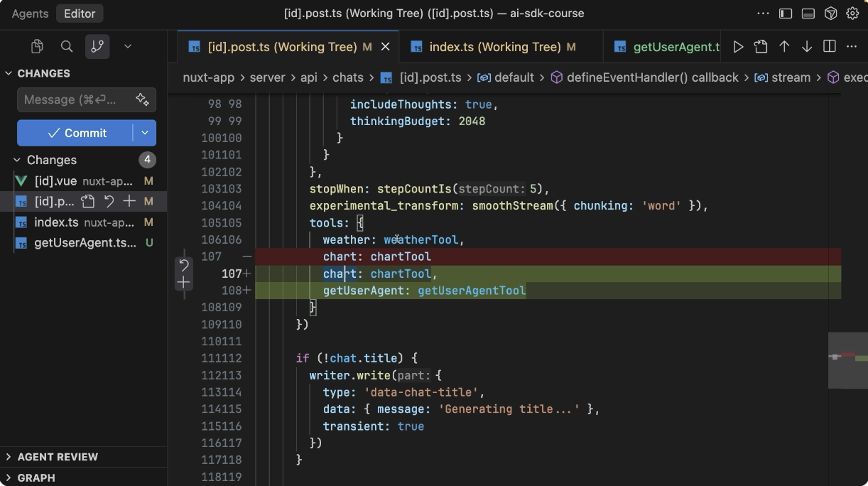Stage changes plus icon on [id].p... row
Viewport: 868px width, 486px height.
pos(129,202)
